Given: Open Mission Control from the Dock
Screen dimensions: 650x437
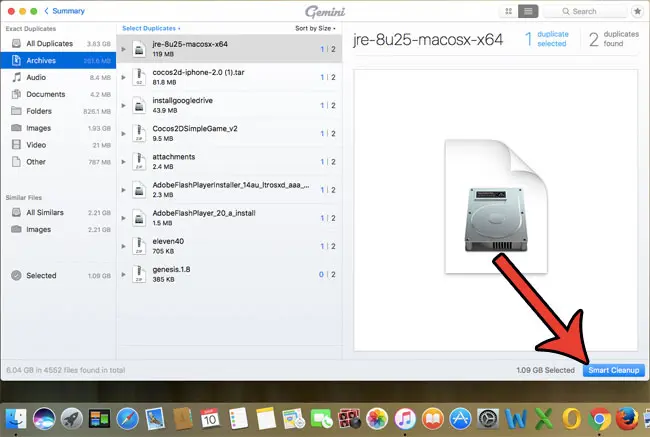Looking at the screenshot, I should pos(99,419).
